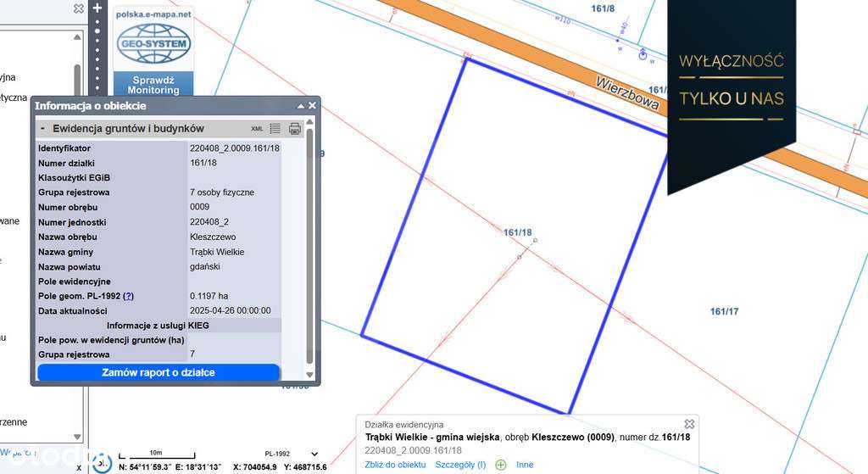
Task: Close the Informacja o obiekcie window
Action: pyautogui.click(x=312, y=105)
